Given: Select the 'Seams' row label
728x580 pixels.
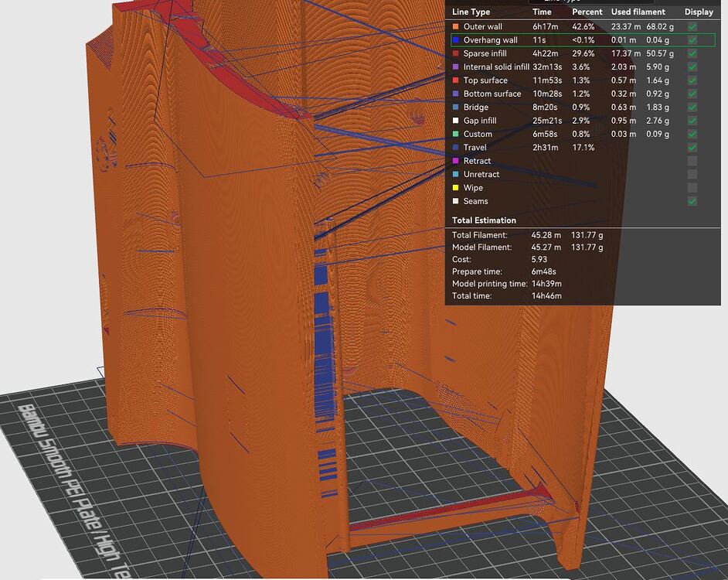Looking at the screenshot, I should point(475,202).
